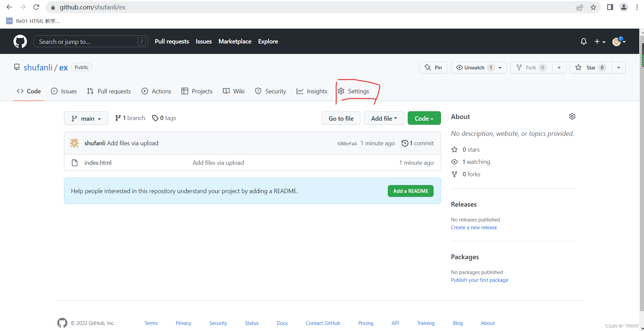Open the Add file dropdown
Image resolution: width=644 pixels, height=331 pixels.
click(x=384, y=118)
